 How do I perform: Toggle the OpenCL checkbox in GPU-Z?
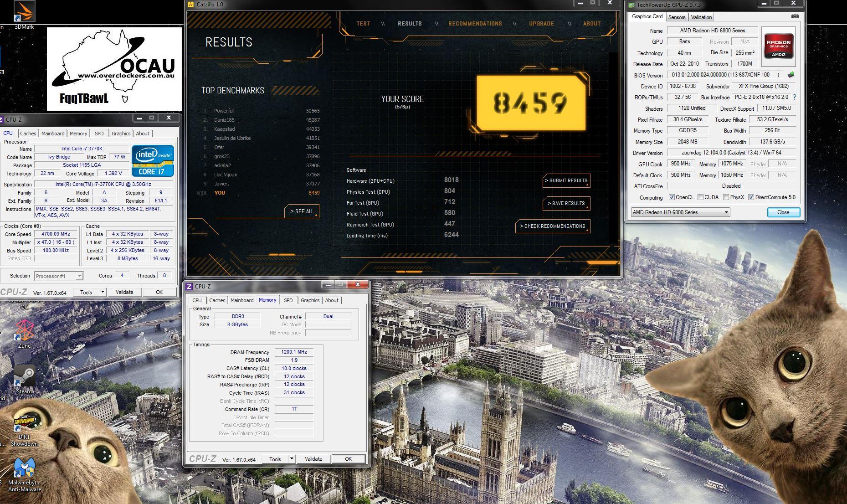click(x=672, y=197)
